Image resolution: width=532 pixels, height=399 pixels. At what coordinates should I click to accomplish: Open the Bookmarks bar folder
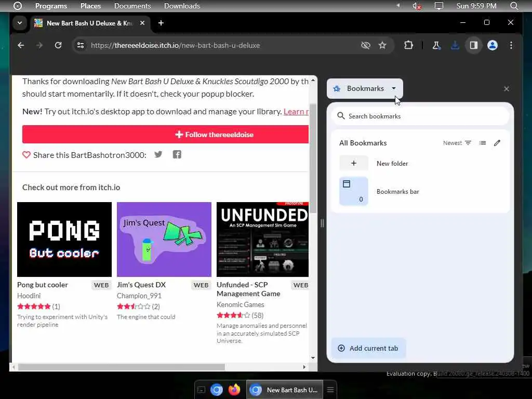pos(420,191)
